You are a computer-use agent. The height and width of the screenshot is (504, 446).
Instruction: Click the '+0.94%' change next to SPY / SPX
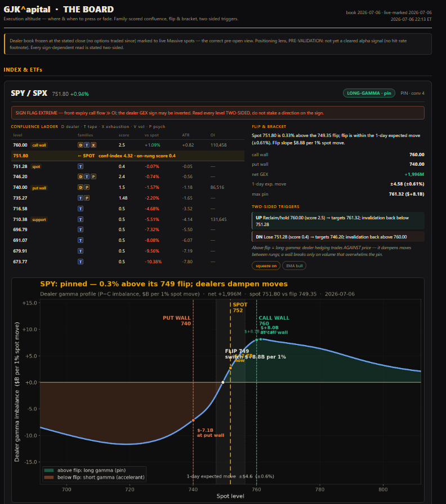coord(79,94)
